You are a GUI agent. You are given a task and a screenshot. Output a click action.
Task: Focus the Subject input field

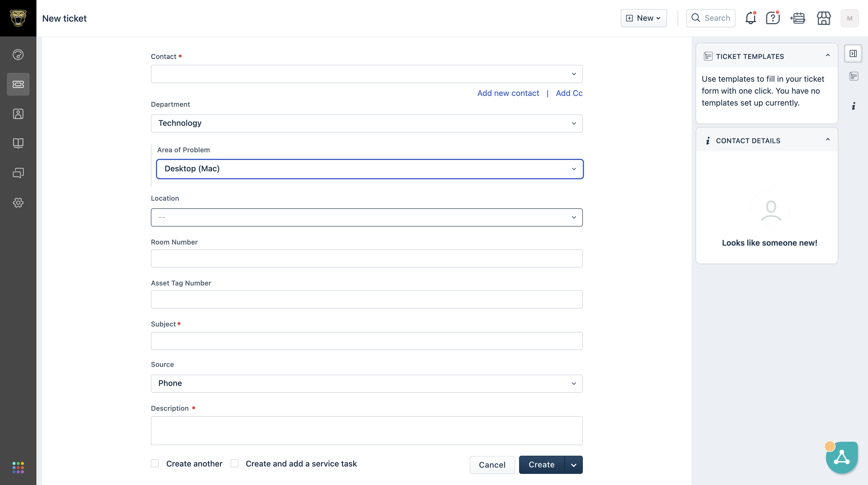(x=367, y=341)
